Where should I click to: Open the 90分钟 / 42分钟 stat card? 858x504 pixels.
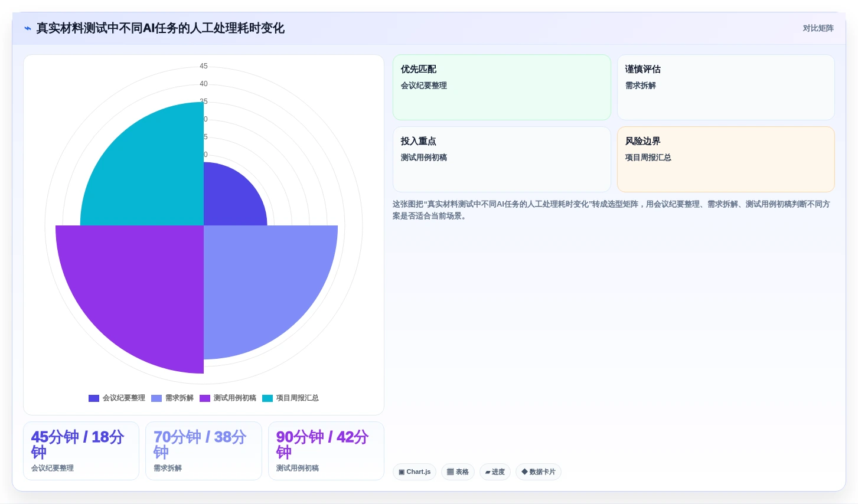click(326, 451)
